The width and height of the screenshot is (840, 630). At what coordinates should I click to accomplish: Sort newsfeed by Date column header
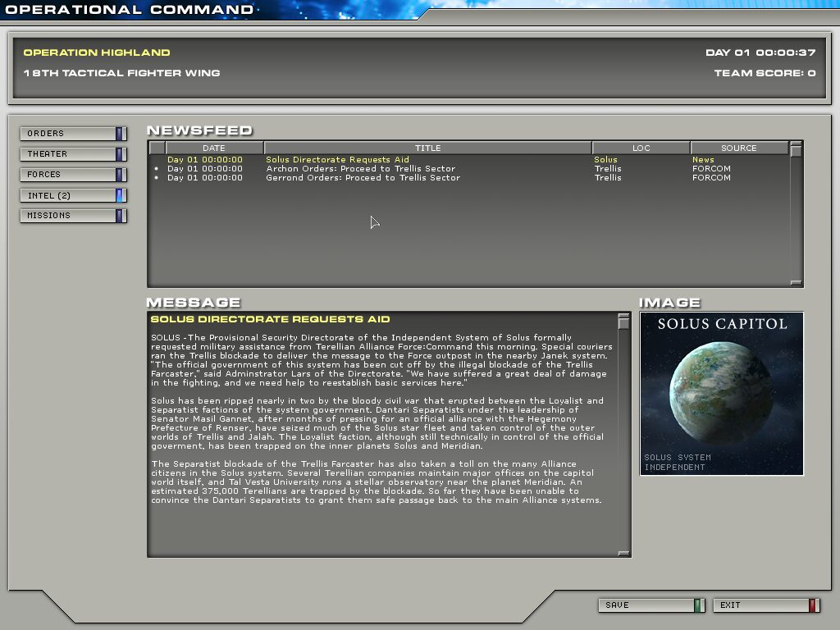pyautogui.click(x=214, y=148)
